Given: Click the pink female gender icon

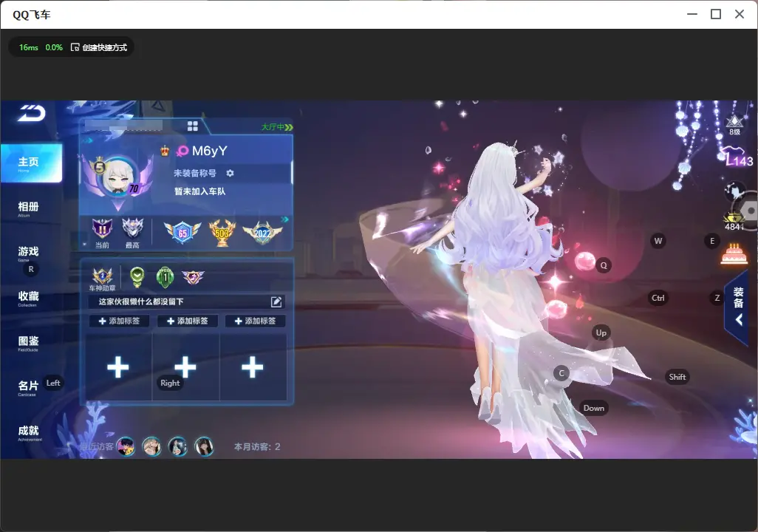Looking at the screenshot, I should [x=182, y=151].
